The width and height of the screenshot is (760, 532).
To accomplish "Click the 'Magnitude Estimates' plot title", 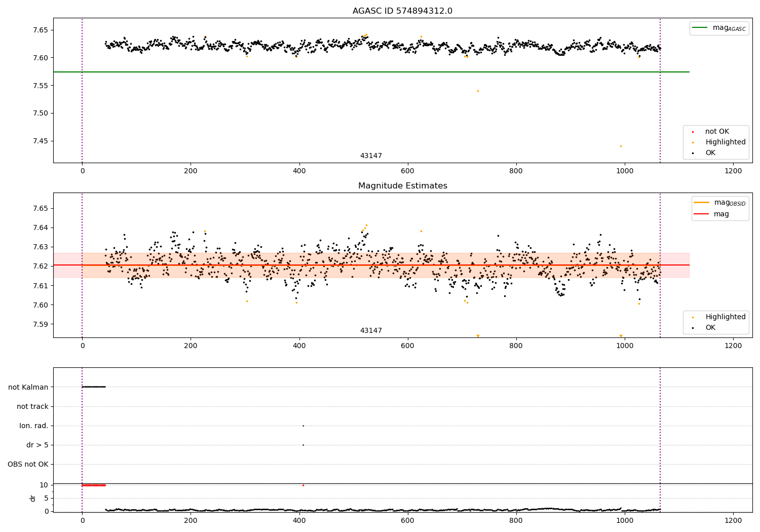I will pyautogui.click(x=402, y=186).
